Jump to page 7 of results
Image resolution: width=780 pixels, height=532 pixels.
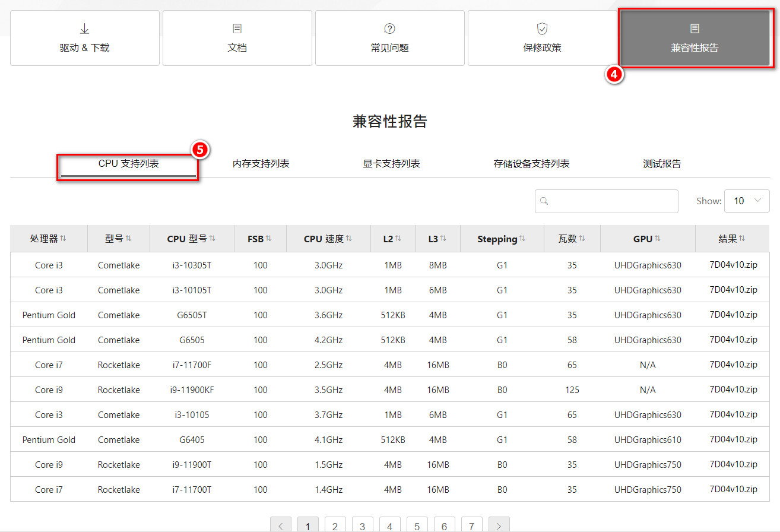pos(471,526)
